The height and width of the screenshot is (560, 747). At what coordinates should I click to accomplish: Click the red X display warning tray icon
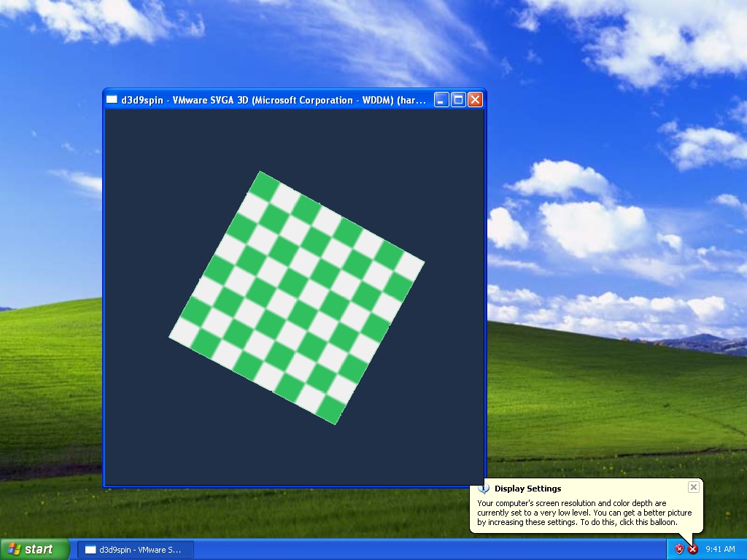pyautogui.click(x=693, y=549)
